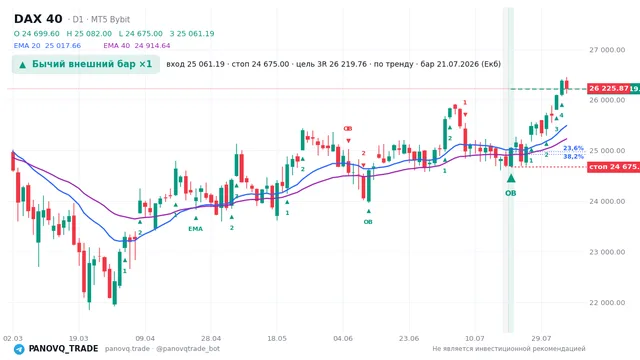Screen dimensions: 640x360
Task: Click the 09.04 date on the time axis
Action: (x=145, y=339)
